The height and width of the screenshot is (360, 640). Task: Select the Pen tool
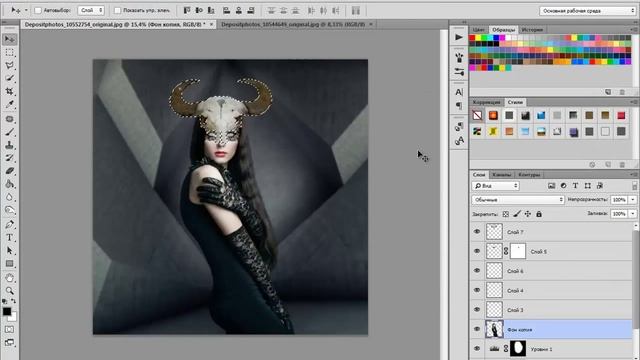click(x=9, y=224)
